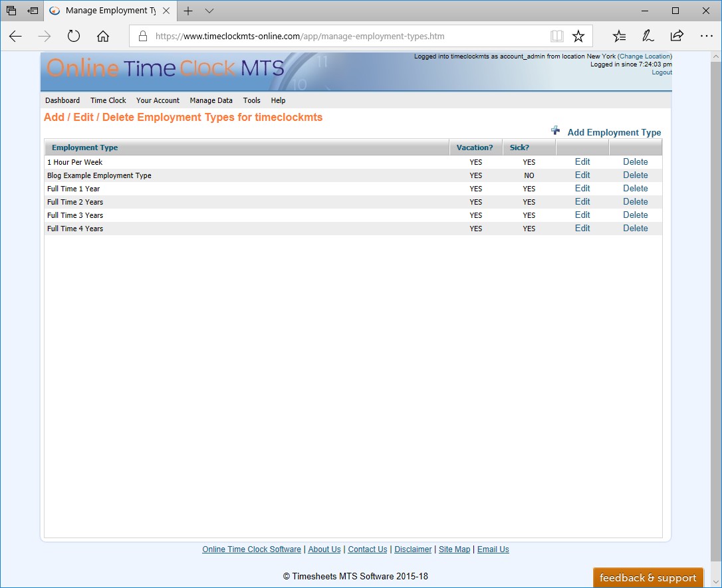Open the Help menu
Viewport: 722px width, 588px height.
[278, 100]
